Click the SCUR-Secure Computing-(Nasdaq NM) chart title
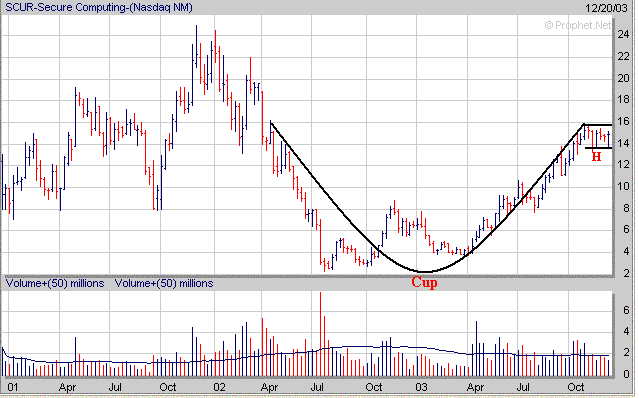 click(x=99, y=7)
